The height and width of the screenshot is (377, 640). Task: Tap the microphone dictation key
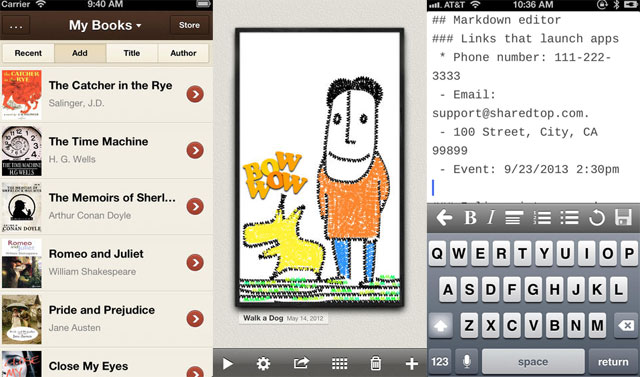[467, 361]
